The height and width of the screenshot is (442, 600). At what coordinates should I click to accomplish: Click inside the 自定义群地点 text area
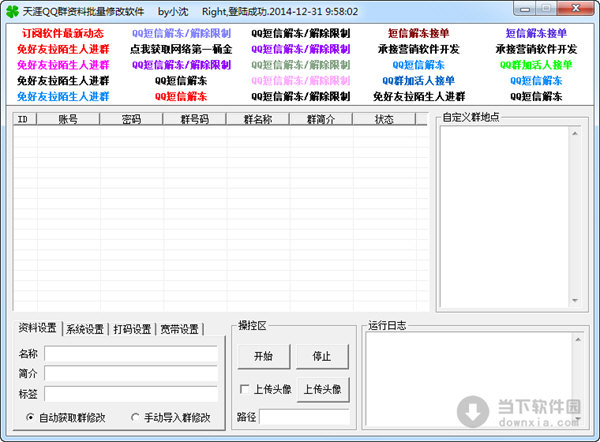tap(505, 217)
